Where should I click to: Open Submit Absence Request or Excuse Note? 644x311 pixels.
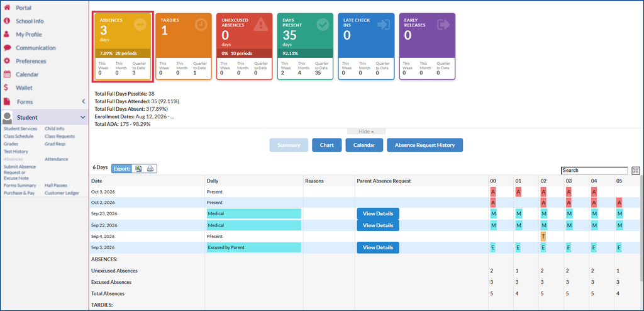pos(19,172)
